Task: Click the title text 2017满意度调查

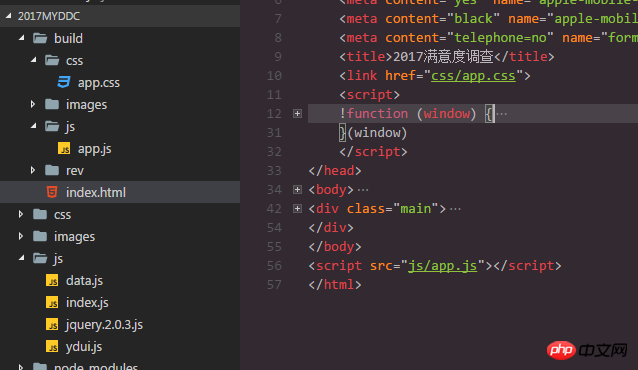Action: (443, 56)
